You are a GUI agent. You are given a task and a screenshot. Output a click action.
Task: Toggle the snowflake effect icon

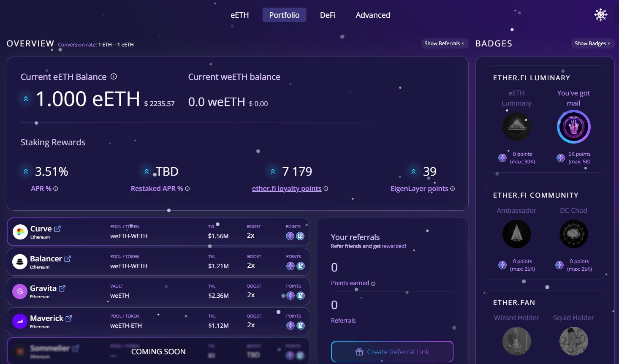click(x=600, y=15)
